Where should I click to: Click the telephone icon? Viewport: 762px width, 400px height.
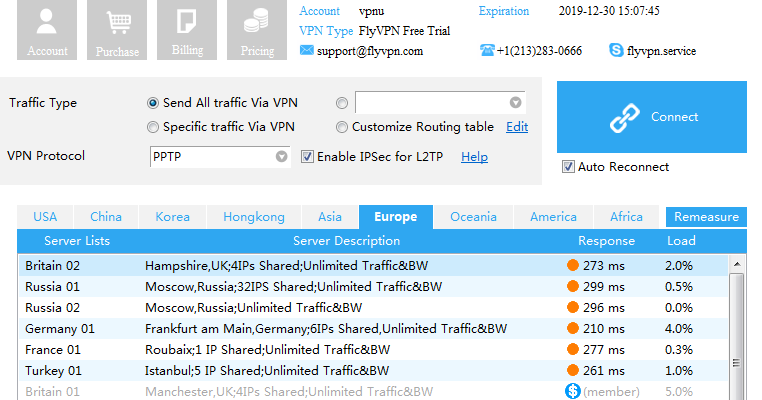[487, 50]
